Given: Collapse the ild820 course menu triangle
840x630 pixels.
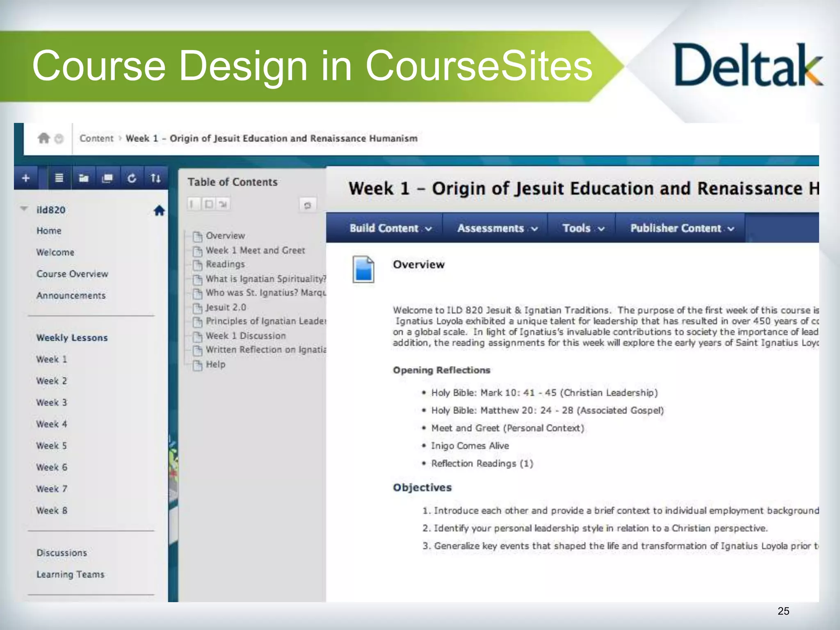Looking at the screenshot, I should (x=24, y=209).
